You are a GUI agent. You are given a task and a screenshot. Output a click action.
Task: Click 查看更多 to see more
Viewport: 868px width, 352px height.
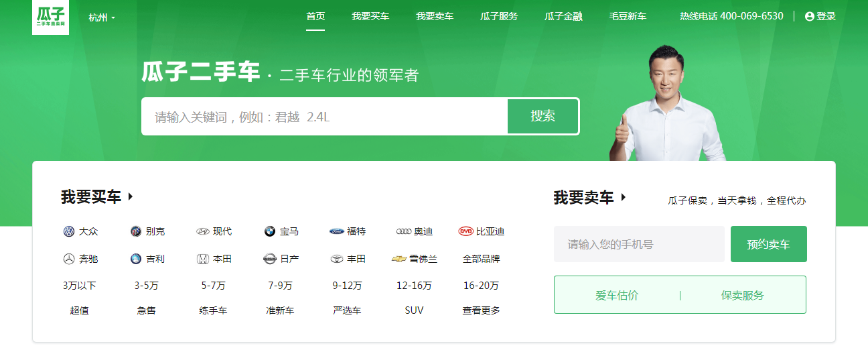[x=481, y=310]
